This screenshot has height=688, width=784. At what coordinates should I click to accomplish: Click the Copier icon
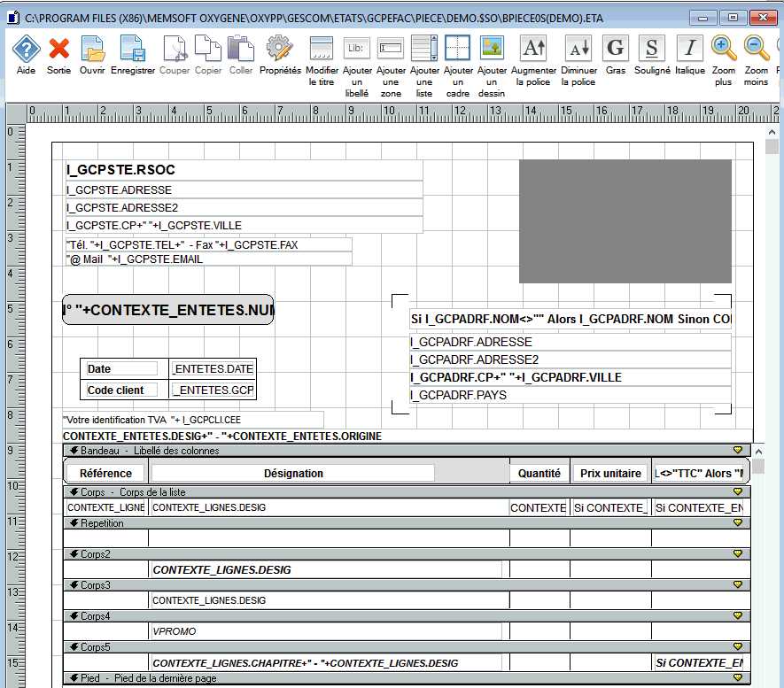208,49
